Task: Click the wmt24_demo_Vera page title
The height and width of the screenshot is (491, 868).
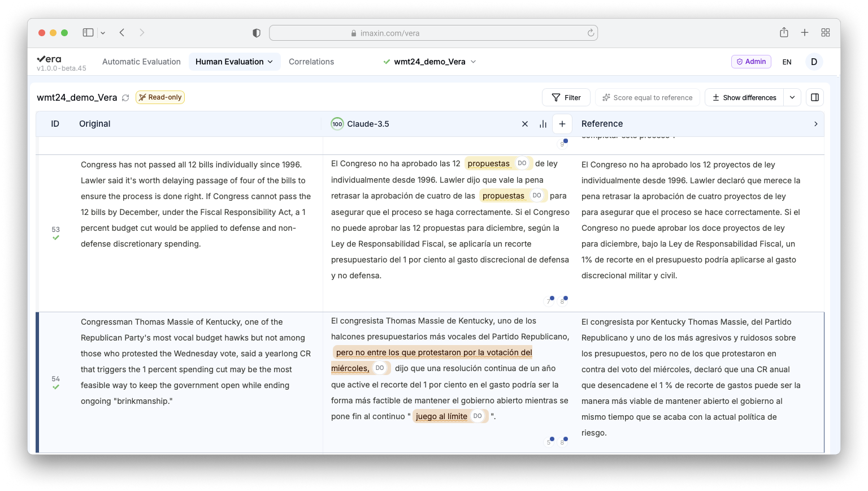Action: (77, 97)
